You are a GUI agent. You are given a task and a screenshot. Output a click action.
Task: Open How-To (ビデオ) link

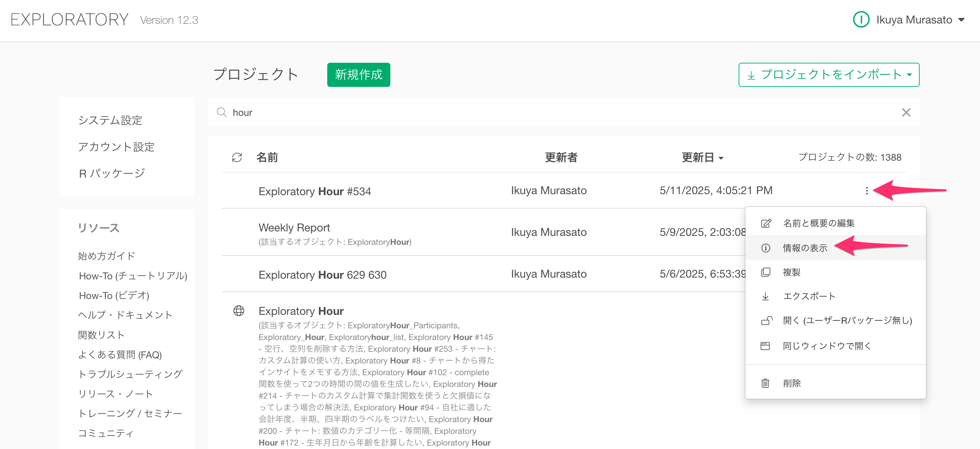tap(114, 295)
